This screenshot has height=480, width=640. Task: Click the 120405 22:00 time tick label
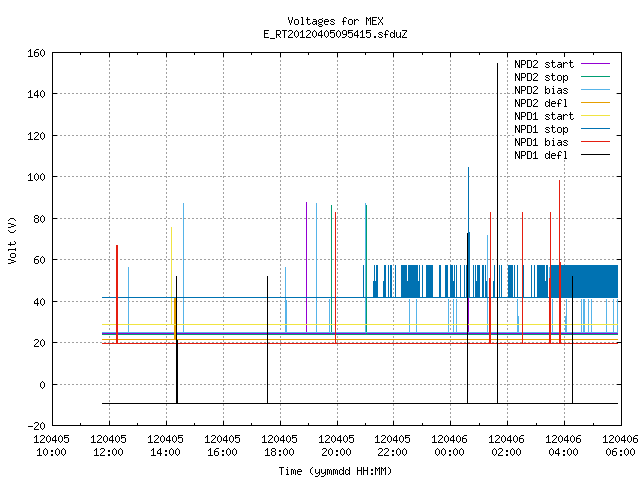click(393, 446)
